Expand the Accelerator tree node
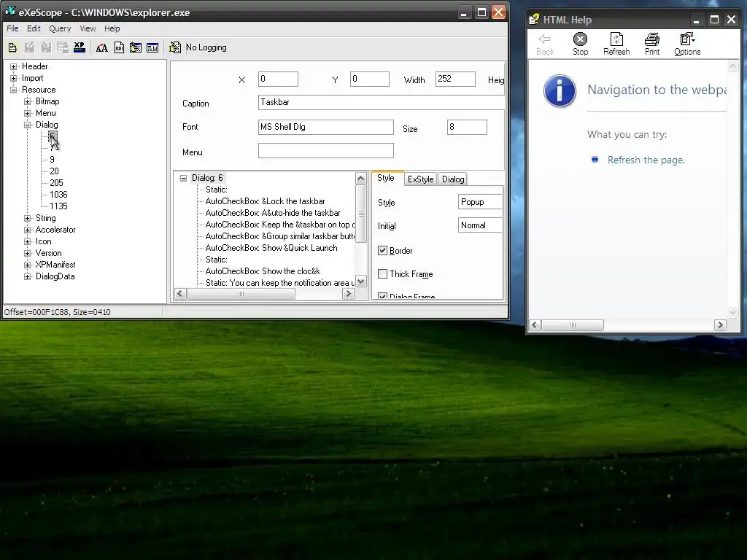 [x=28, y=230]
